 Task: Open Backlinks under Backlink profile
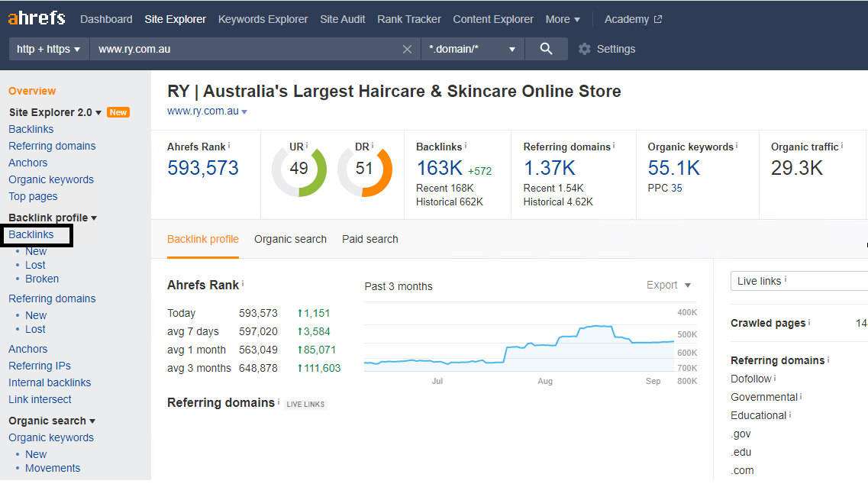pyautogui.click(x=31, y=235)
